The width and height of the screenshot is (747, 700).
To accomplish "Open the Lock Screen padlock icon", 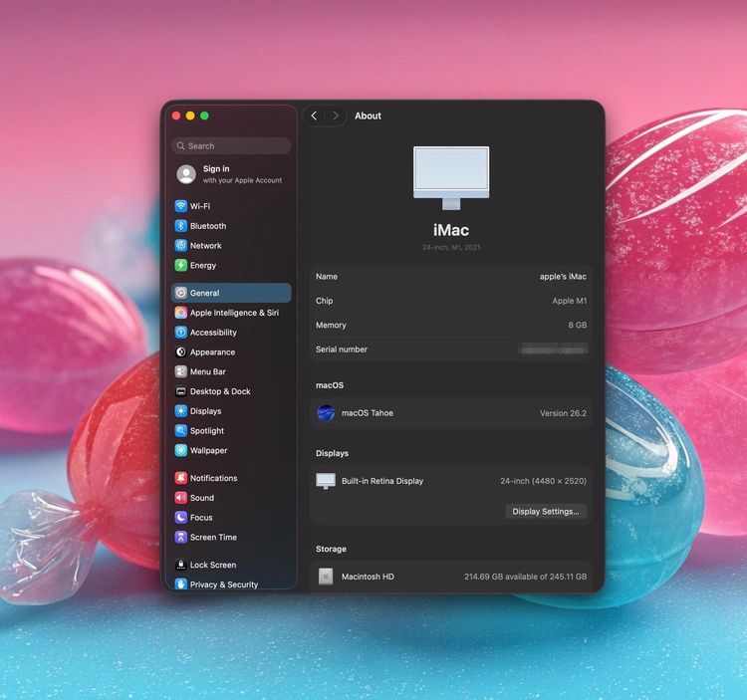I will [180, 565].
